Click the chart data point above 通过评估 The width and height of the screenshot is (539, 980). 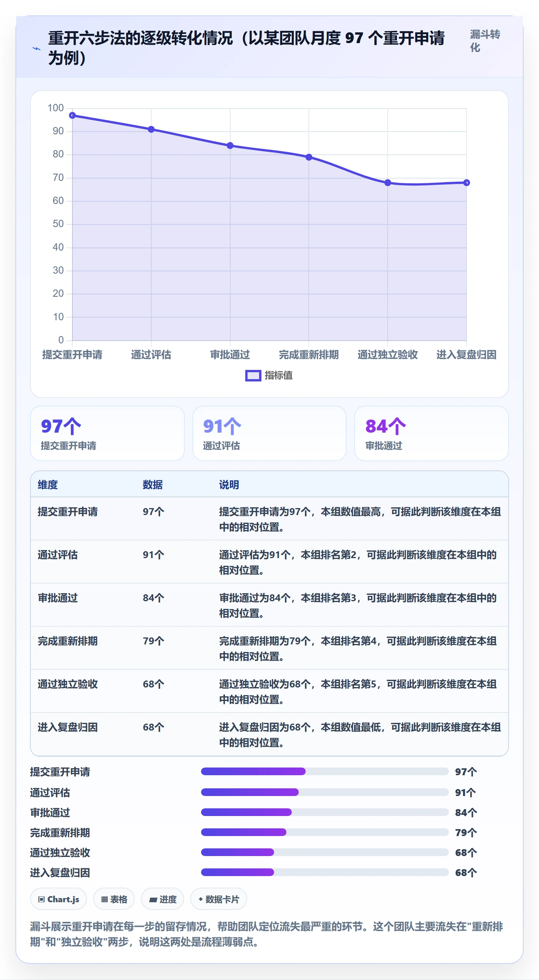click(x=151, y=129)
